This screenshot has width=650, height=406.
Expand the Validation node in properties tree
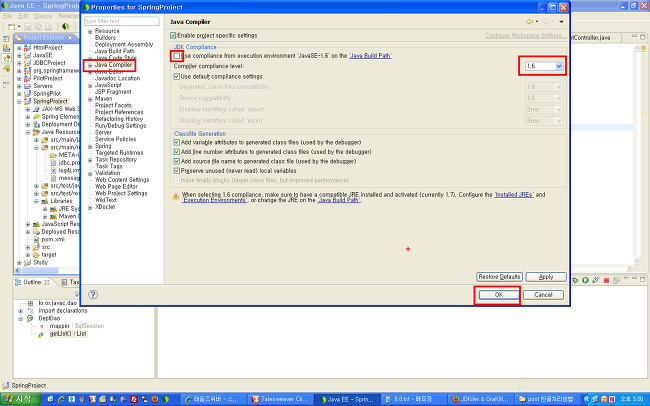click(x=90, y=173)
